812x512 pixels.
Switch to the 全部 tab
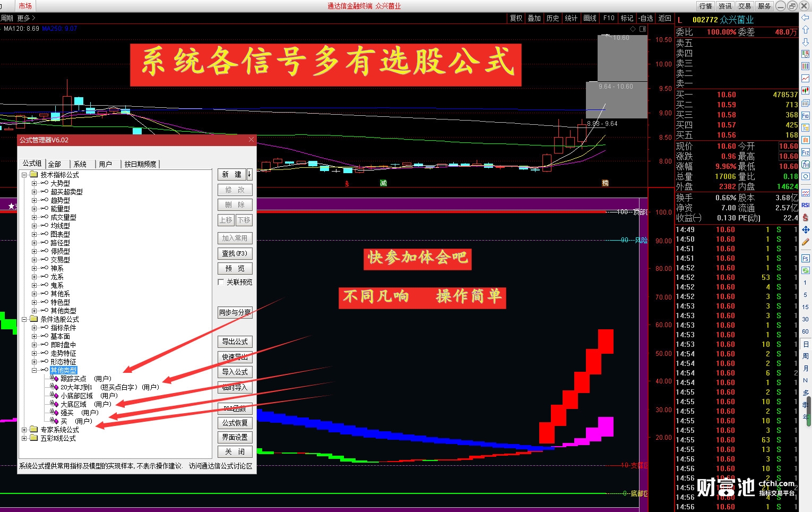coord(55,164)
